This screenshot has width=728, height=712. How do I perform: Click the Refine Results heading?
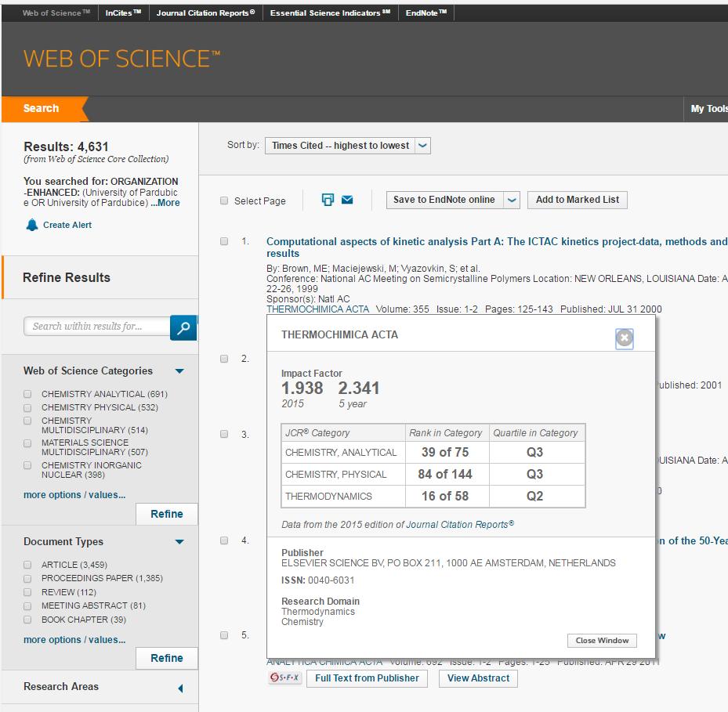pos(67,277)
